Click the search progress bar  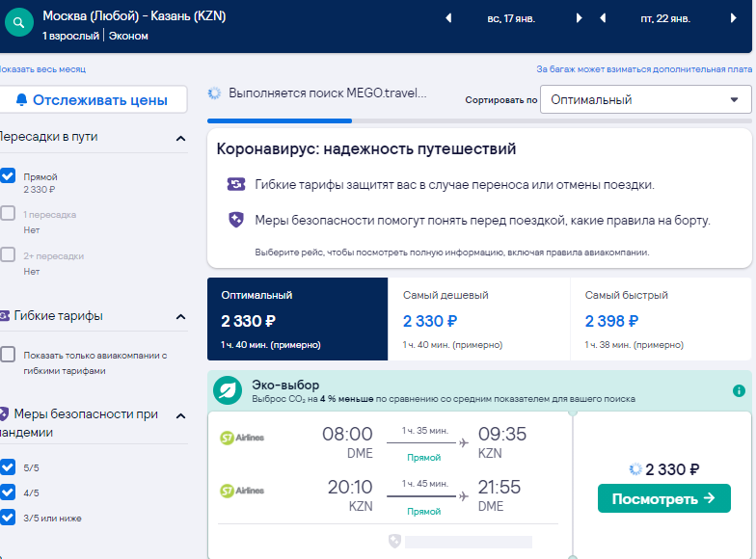pyautogui.click(x=479, y=121)
